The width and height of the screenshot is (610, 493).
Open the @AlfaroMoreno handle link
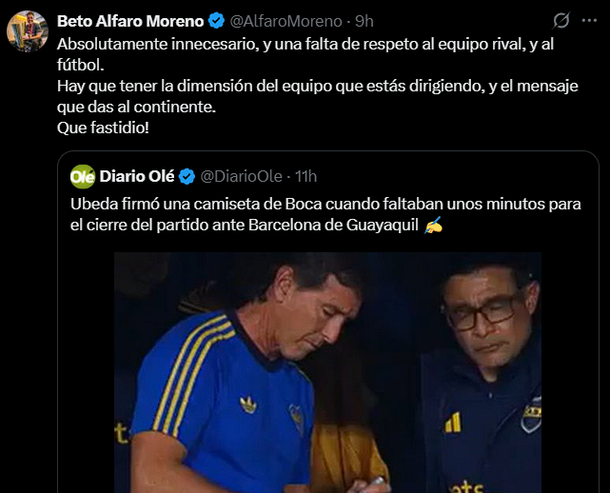pyautogui.click(x=286, y=21)
